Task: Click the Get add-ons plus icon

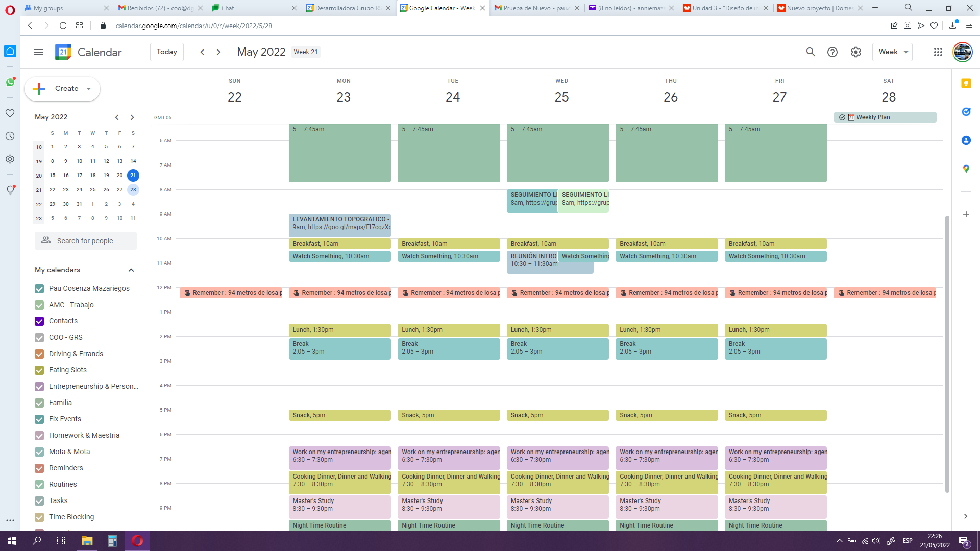Action: [x=966, y=214]
